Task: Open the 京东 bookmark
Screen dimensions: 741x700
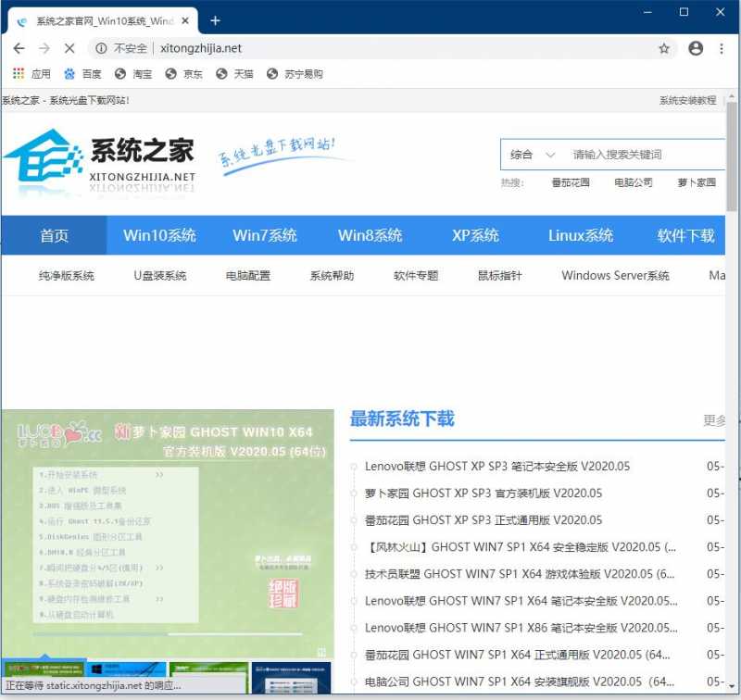Action: pos(184,73)
